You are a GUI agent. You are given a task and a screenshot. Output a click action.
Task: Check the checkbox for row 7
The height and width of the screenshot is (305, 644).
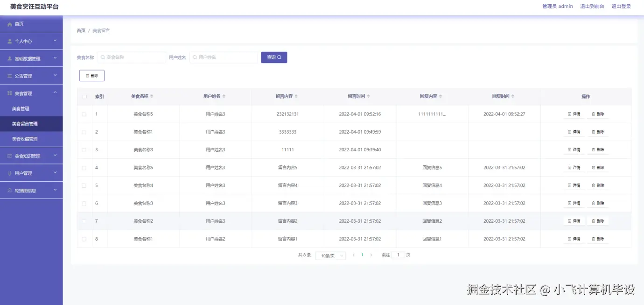pos(84,221)
